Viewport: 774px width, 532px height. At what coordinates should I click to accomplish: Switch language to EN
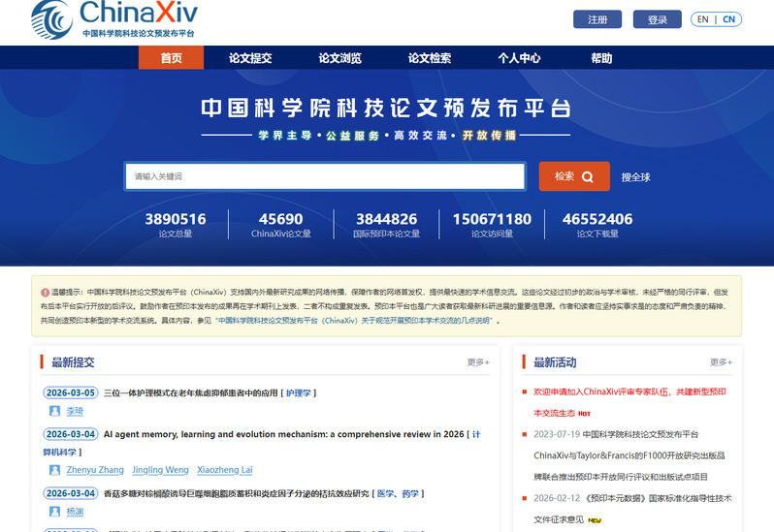702,19
